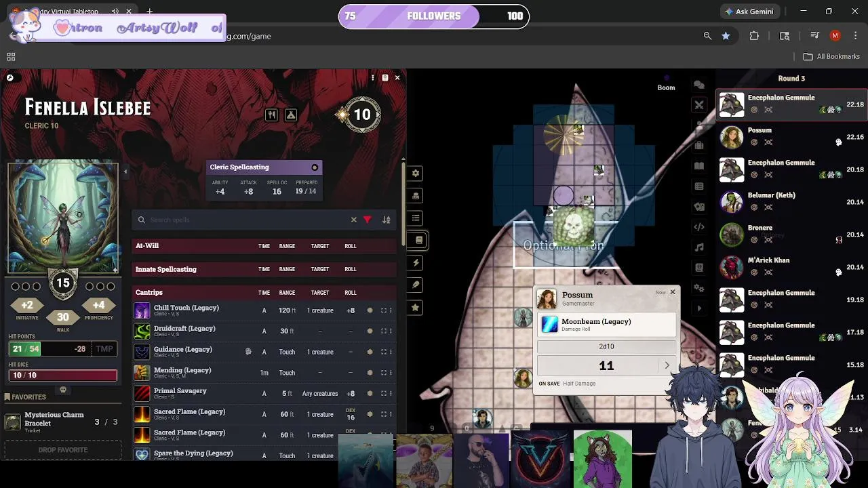Open the Rollable Tables sidebar icon
The width and height of the screenshot is (868, 488).
(x=699, y=186)
